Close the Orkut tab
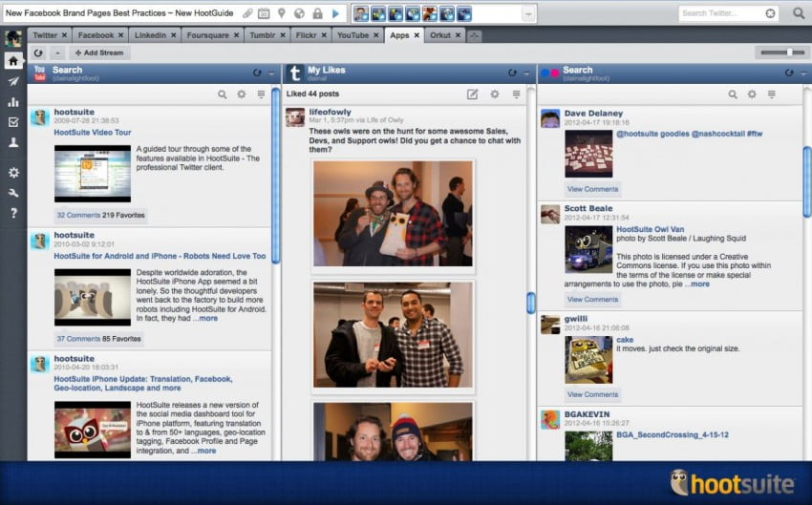The width and height of the screenshot is (812, 505). click(x=458, y=35)
